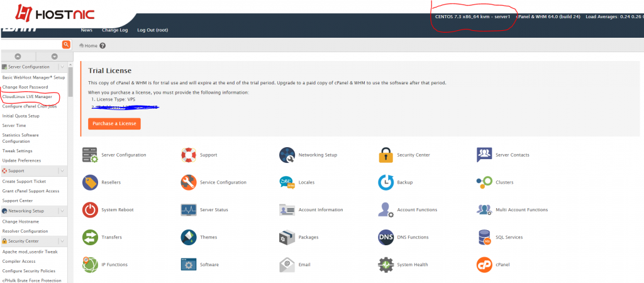Open the Multi Account Functions icon
Image resolution: width=644 pixels, height=283 pixels.
pos(484,210)
